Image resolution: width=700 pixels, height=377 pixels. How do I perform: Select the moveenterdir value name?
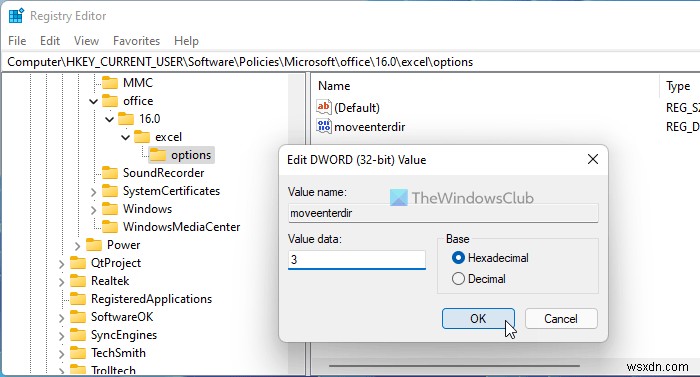[x=370, y=127]
